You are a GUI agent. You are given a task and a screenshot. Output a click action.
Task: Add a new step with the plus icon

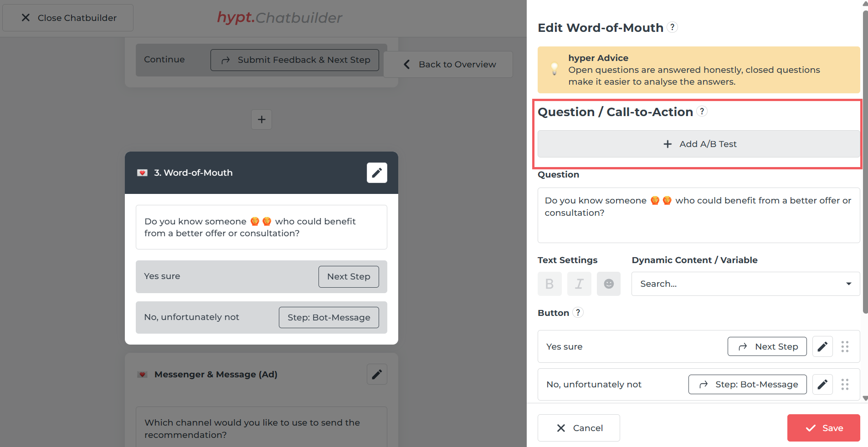click(x=262, y=119)
